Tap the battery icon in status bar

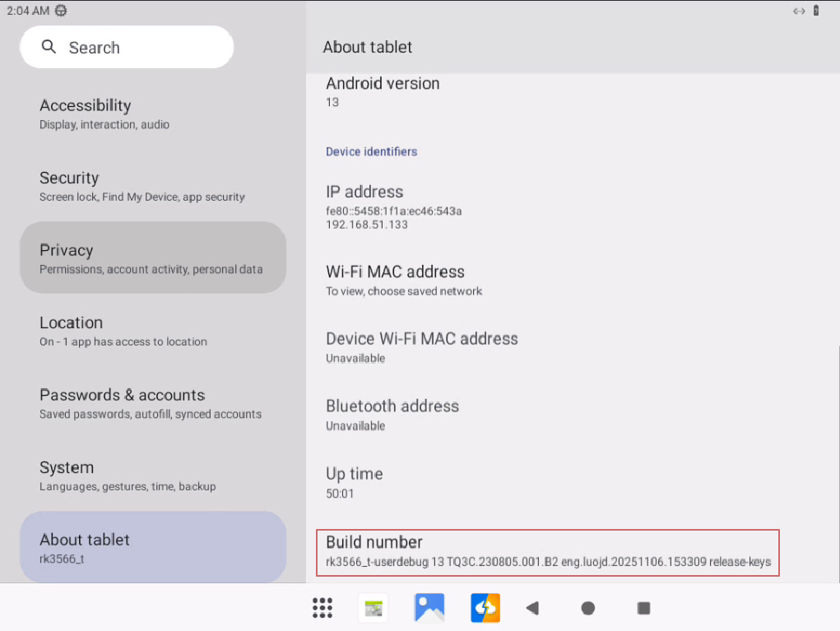[816, 11]
